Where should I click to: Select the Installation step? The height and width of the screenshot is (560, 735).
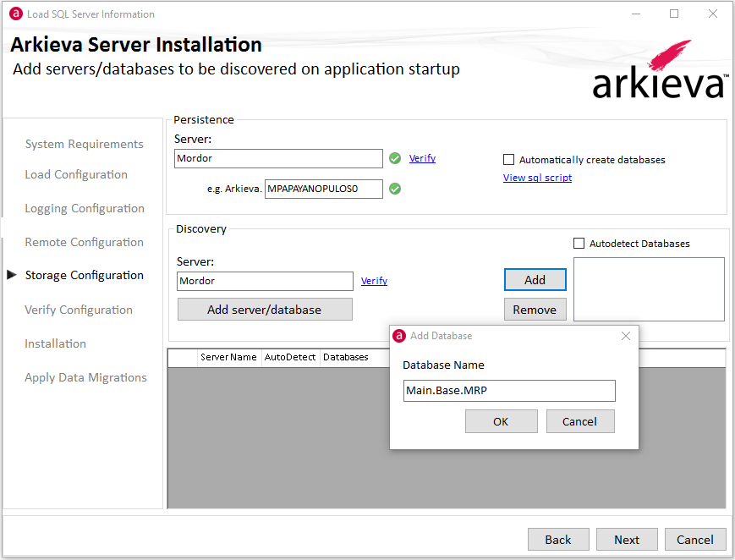[55, 343]
